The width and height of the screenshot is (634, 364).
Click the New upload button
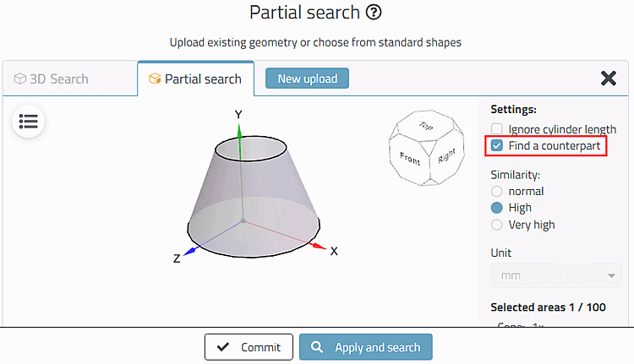tap(307, 79)
